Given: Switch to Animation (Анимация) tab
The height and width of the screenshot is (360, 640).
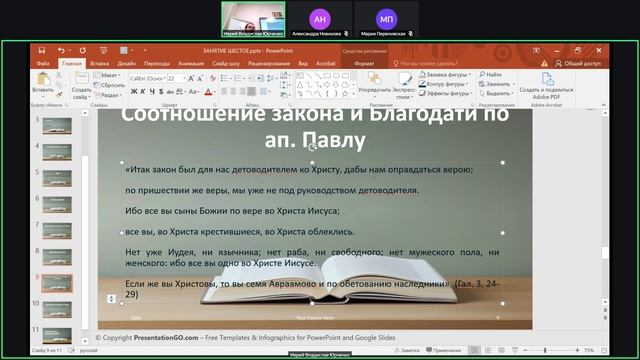Looking at the screenshot, I should pos(191,63).
